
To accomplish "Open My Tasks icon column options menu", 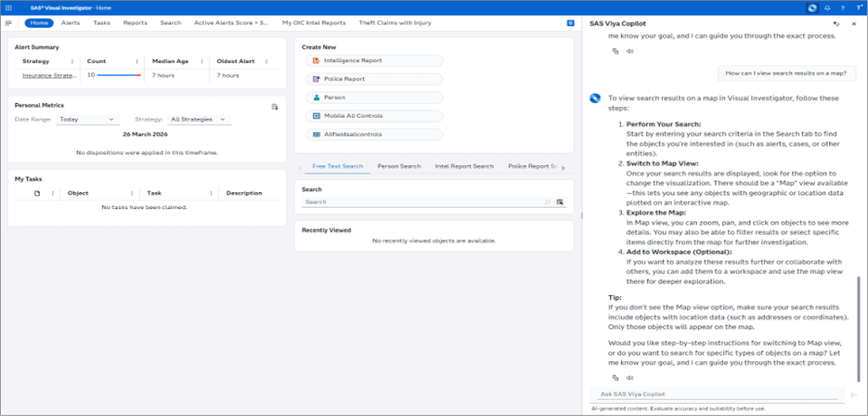I will point(53,193).
